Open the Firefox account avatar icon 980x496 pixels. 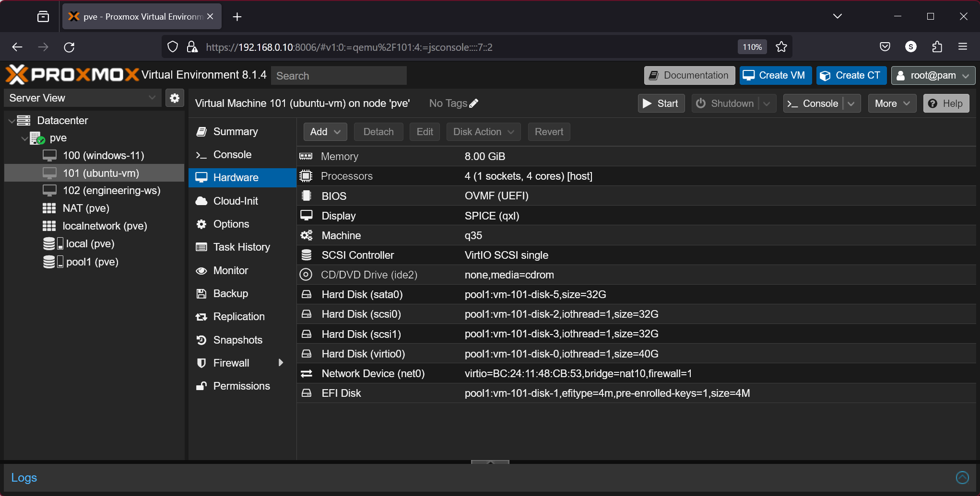(911, 46)
